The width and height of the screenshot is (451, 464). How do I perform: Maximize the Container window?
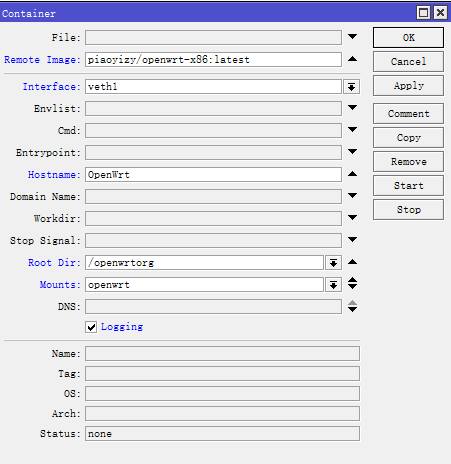pyautogui.click(x=423, y=13)
